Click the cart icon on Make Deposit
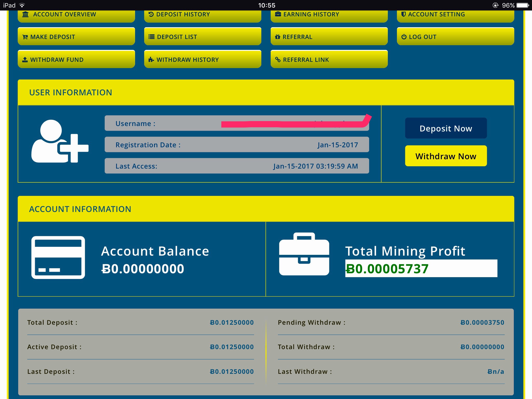The width and height of the screenshot is (532, 399). click(25, 37)
